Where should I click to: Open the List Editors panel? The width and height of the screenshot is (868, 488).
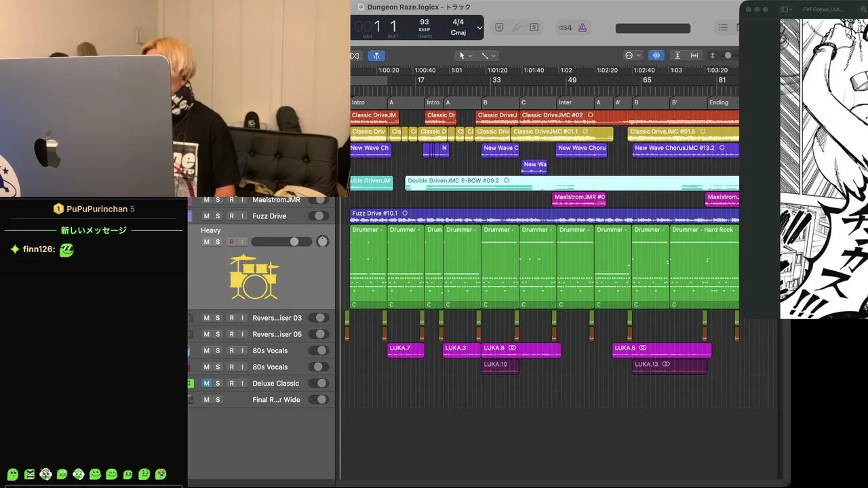coord(723,28)
